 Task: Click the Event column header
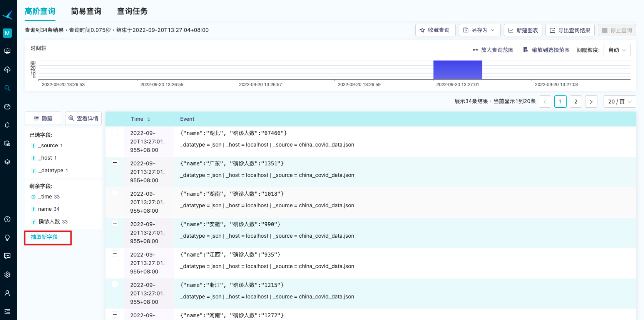click(187, 119)
